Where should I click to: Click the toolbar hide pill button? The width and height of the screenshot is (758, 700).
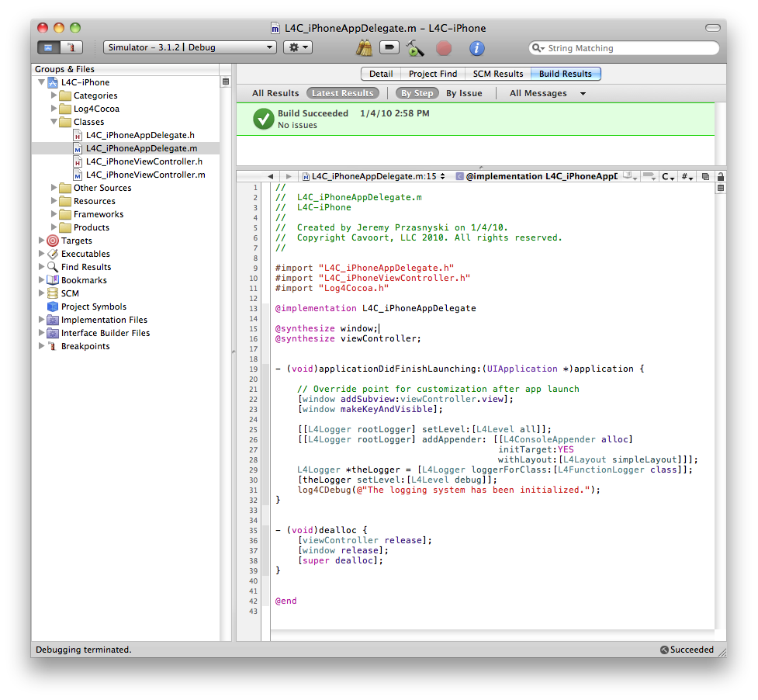pyautogui.click(x=712, y=28)
